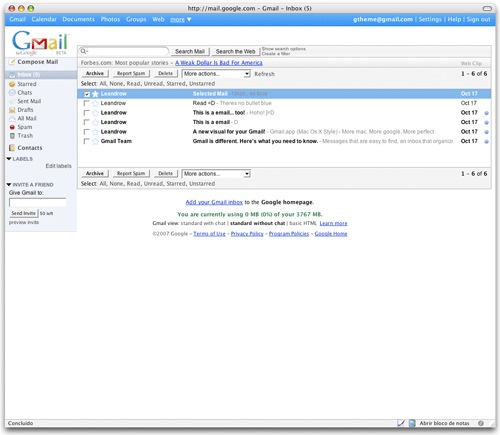Click the Gmail logo

click(40, 43)
